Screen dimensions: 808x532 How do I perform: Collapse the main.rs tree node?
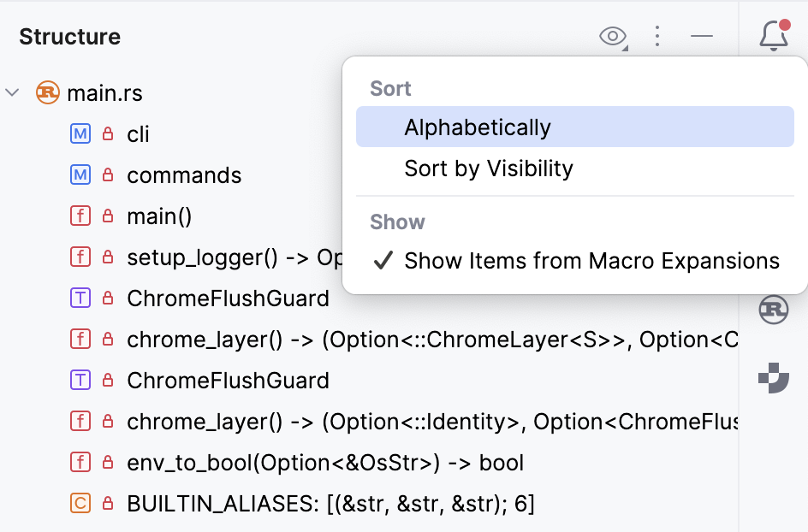[x=12, y=92]
